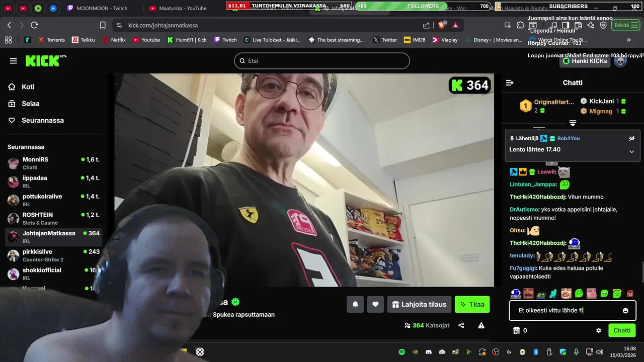
Task: Open Brave Rewards triangle icon
Action: click(x=455, y=25)
